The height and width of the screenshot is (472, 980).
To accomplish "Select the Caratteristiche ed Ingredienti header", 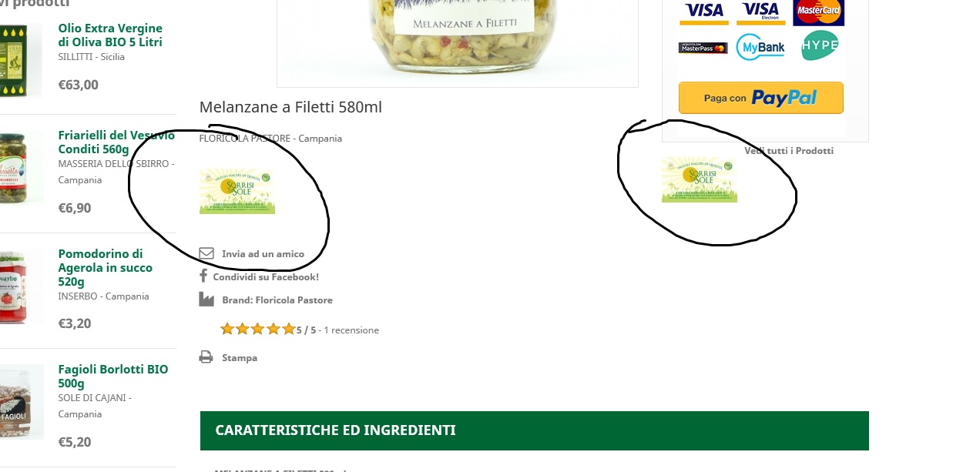I will pyautogui.click(x=535, y=430).
